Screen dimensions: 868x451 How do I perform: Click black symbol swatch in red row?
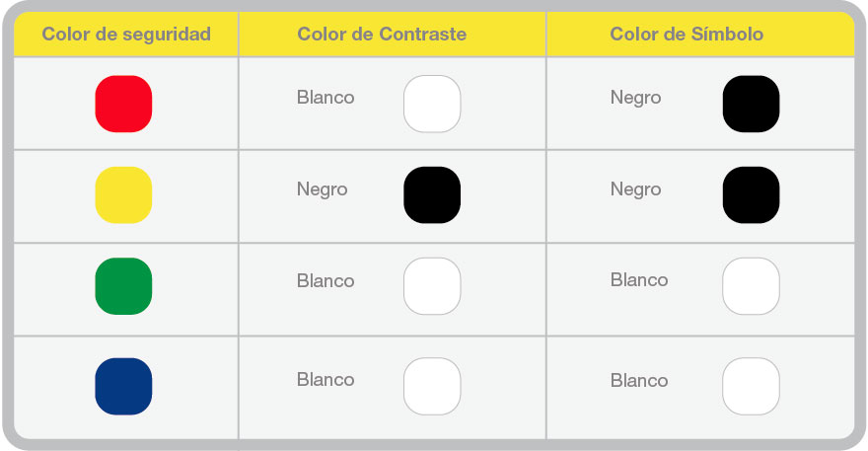pyautogui.click(x=751, y=104)
